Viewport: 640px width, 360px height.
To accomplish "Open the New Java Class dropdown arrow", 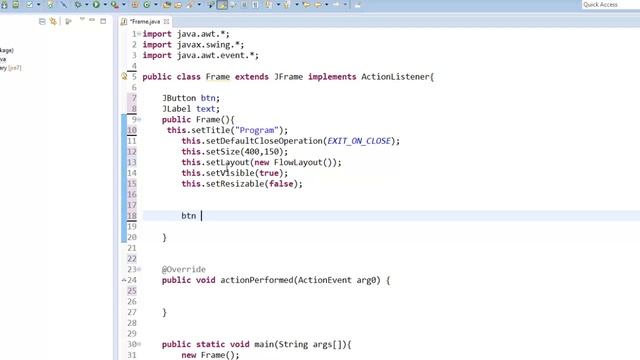I will coord(156,4).
